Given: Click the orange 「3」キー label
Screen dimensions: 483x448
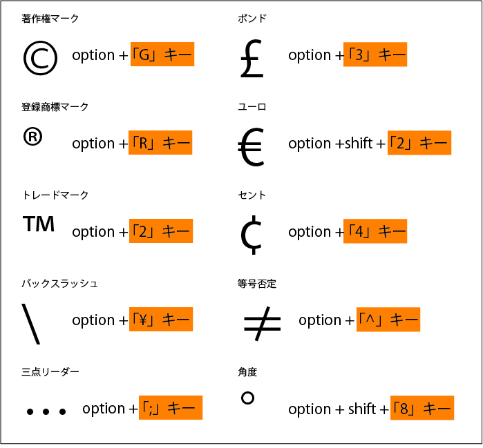Looking at the screenshot, I should pyautogui.click(x=375, y=55).
